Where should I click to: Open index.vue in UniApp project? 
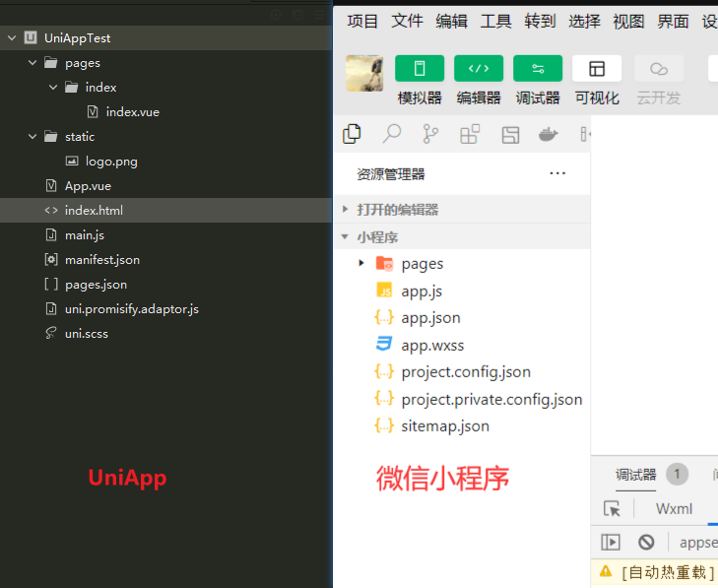click(x=133, y=111)
